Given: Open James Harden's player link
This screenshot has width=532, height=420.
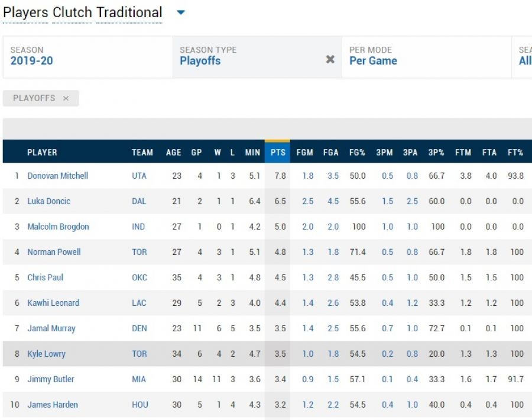Looking at the screenshot, I should [x=53, y=405].
